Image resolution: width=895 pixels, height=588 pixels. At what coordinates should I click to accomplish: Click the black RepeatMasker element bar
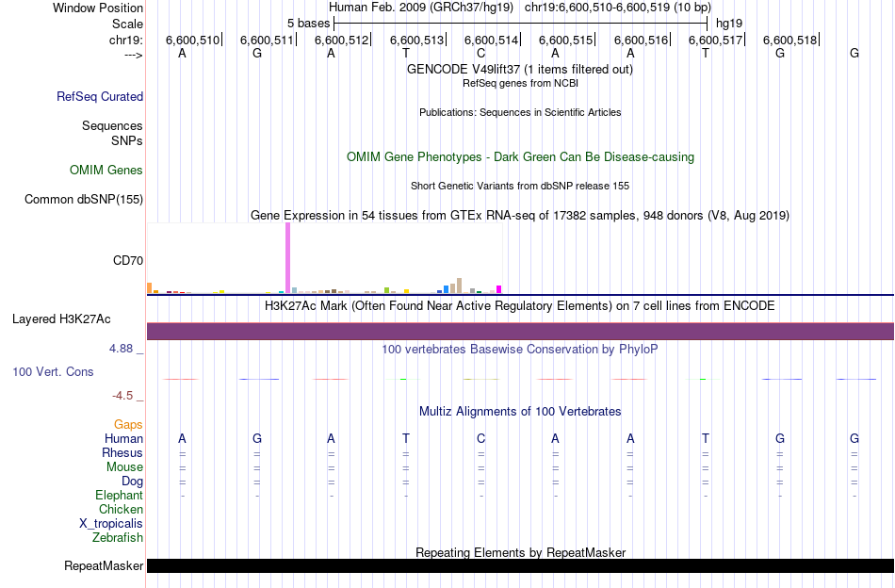(x=520, y=565)
